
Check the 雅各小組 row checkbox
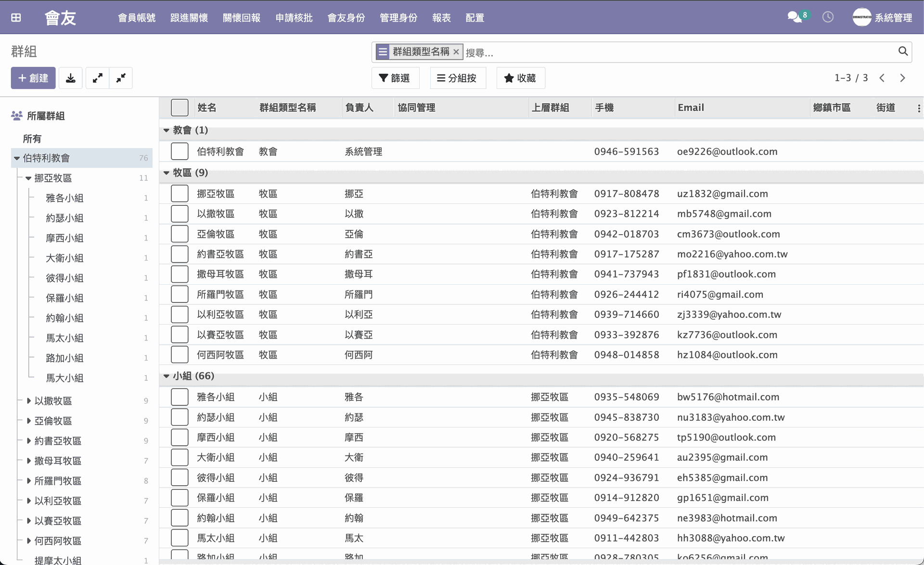(x=180, y=397)
